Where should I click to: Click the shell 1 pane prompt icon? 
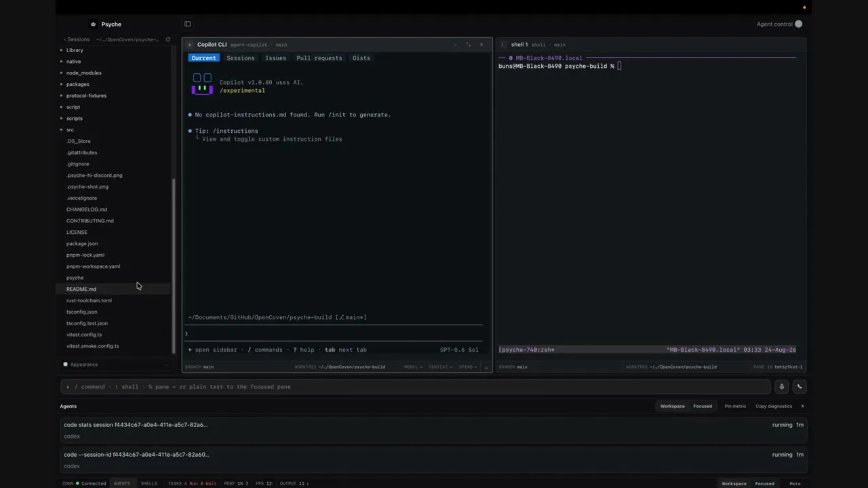[x=503, y=45]
